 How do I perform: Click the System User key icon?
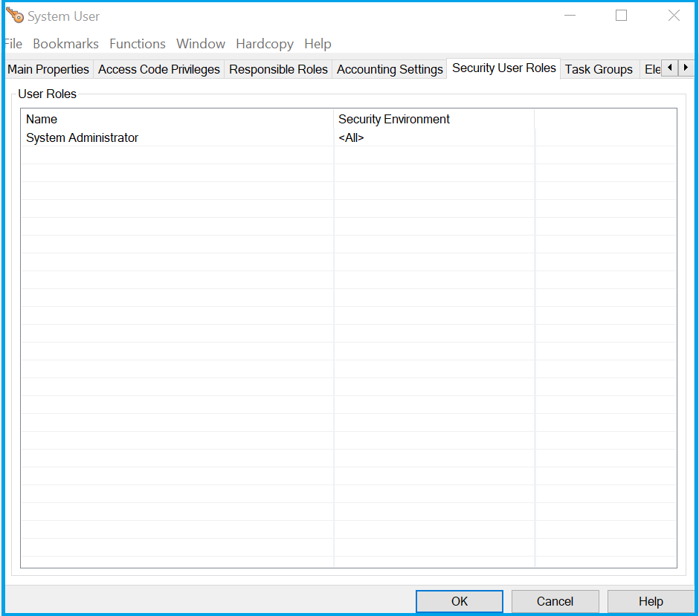(x=15, y=16)
